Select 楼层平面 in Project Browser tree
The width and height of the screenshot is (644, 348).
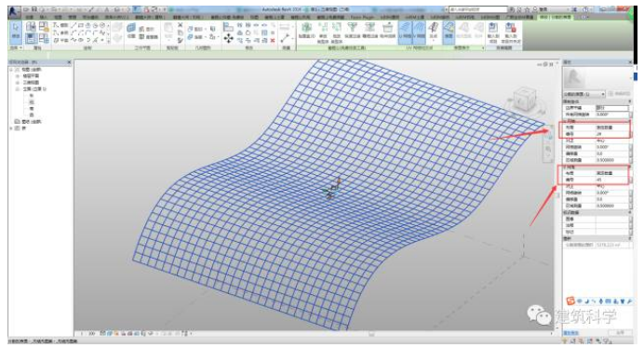click(x=31, y=76)
